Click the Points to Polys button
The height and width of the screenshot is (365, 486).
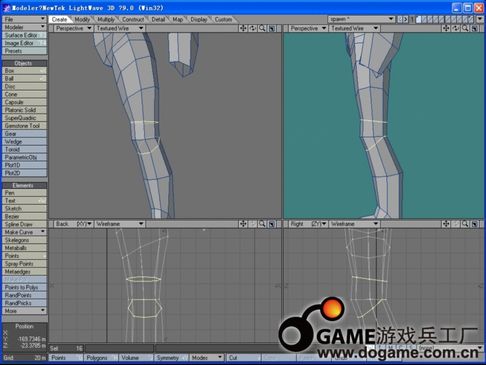point(24,287)
